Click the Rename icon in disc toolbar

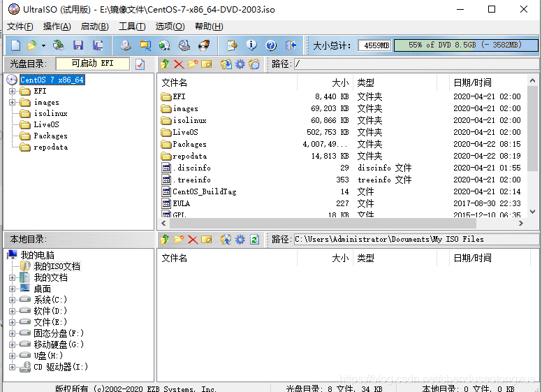(x=206, y=64)
